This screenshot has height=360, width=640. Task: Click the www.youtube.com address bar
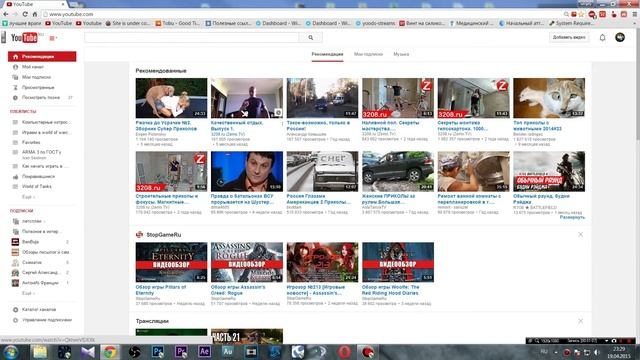[x=302, y=14]
